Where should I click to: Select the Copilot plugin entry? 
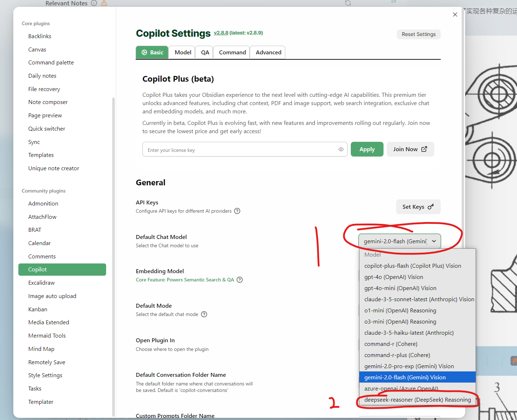point(62,270)
